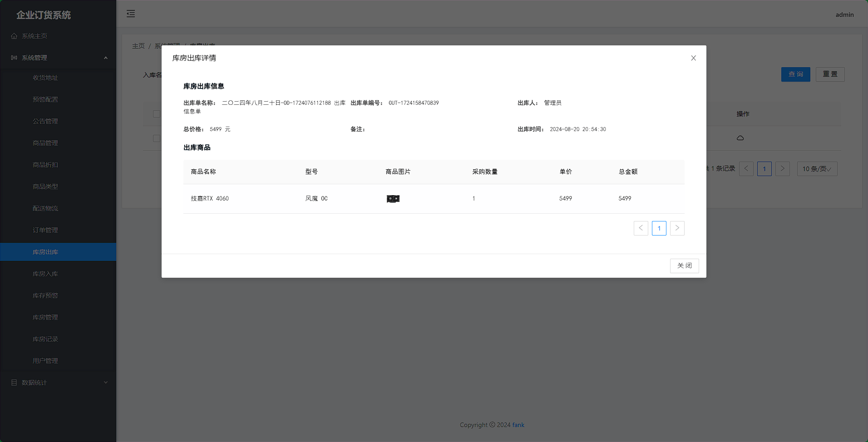Click the cloud icon in 操作 column

(740, 138)
